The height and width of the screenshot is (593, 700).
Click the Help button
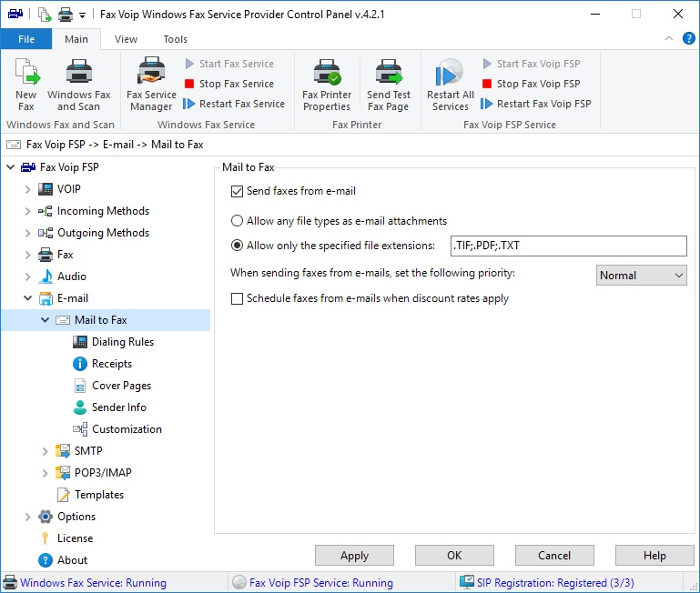click(x=654, y=556)
